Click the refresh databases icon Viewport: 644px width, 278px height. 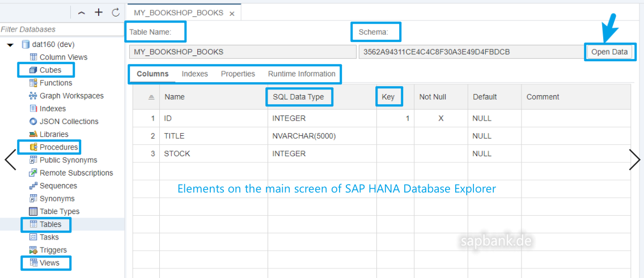click(116, 12)
